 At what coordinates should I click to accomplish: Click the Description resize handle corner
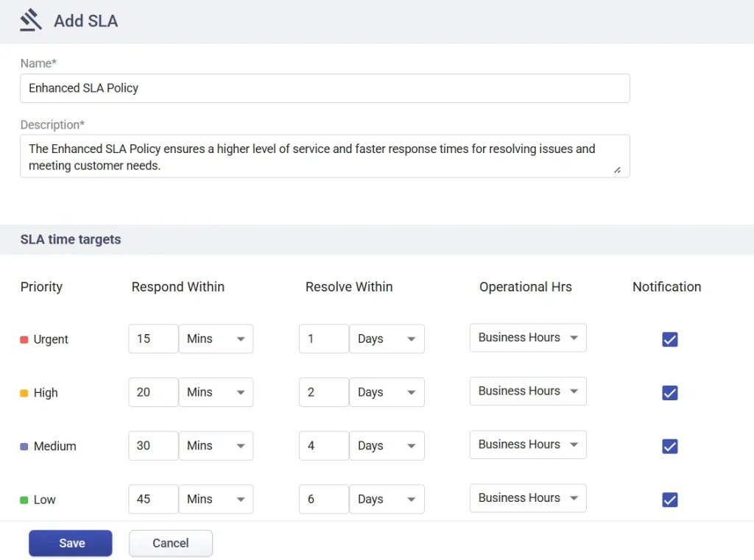[x=618, y=170]
